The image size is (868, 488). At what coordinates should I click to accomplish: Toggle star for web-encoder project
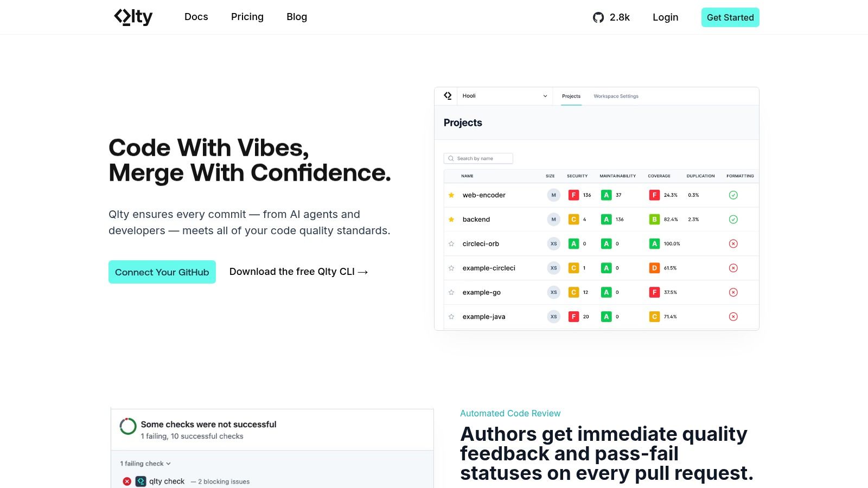click(x=451, y=195)
